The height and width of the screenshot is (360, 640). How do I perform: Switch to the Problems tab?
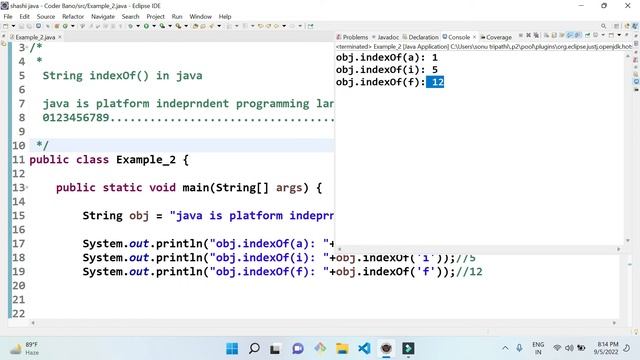(x=352, y=37)
